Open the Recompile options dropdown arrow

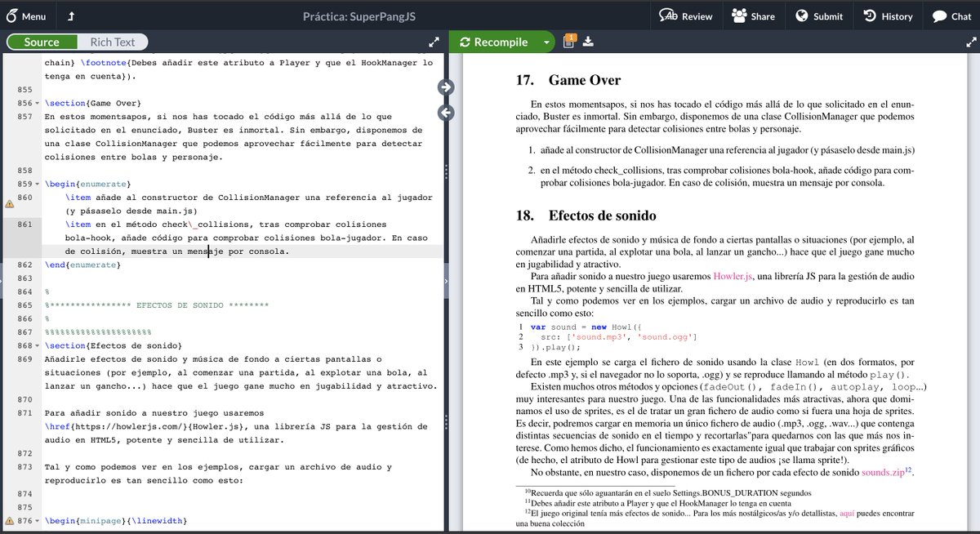546,42
